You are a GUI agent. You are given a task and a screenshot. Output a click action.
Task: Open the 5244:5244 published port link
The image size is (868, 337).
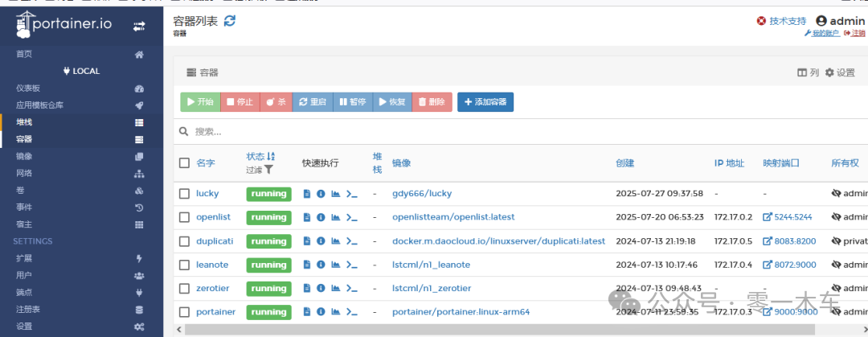pyautogui.click(x=787, y=217)
